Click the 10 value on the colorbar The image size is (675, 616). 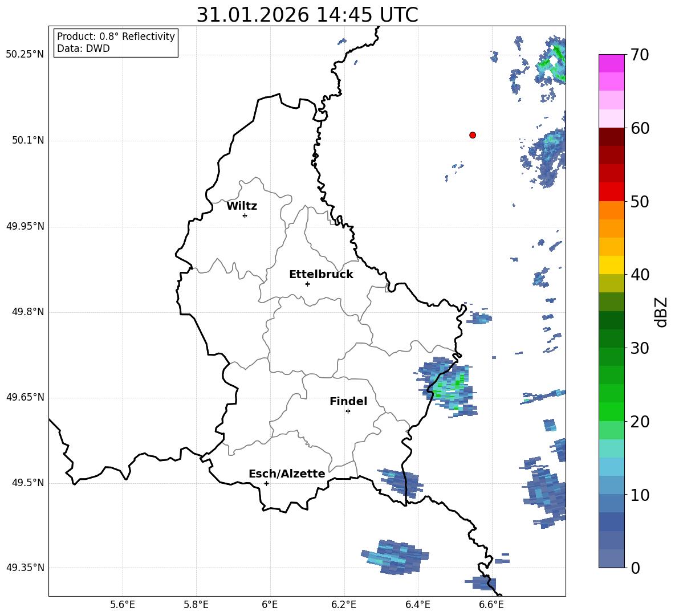click(x=640, y=495)
